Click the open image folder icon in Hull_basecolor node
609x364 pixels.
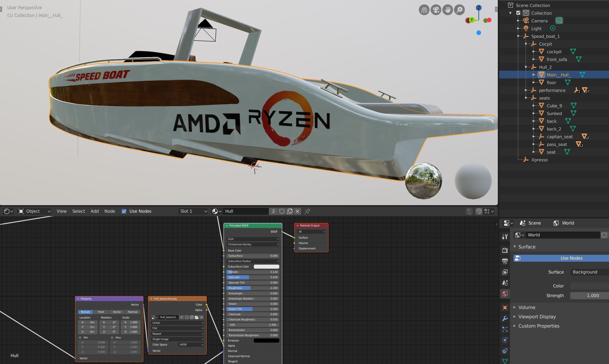click(197, 317)
